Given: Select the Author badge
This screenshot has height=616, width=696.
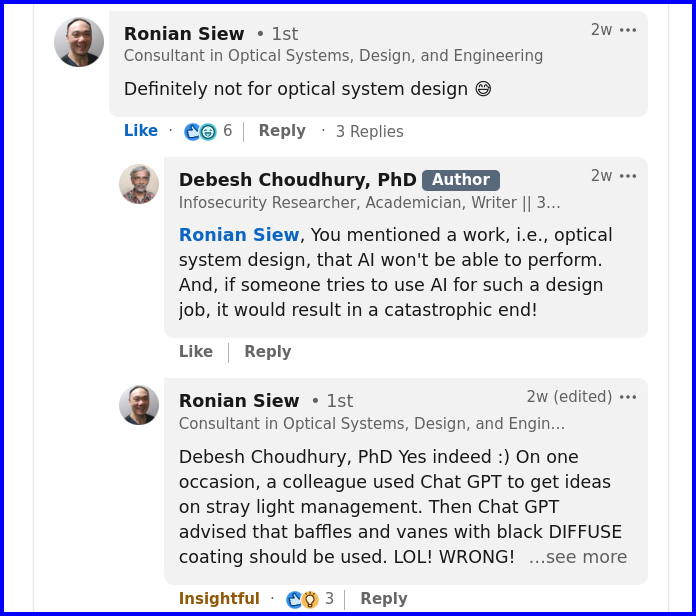Looking at the screenshot, I should pyautogui.click(x=461, y=180).
